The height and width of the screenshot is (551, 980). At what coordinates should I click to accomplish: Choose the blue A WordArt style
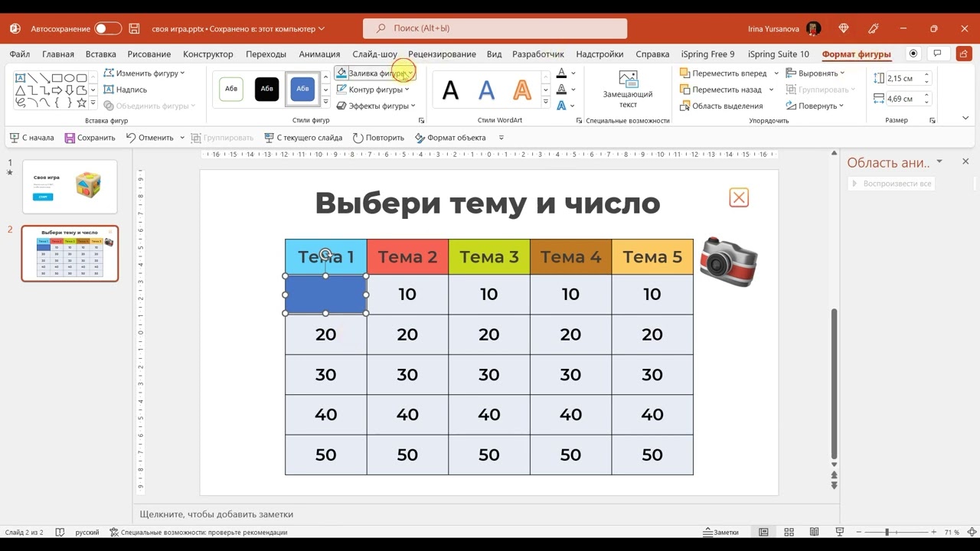(486, 90)
